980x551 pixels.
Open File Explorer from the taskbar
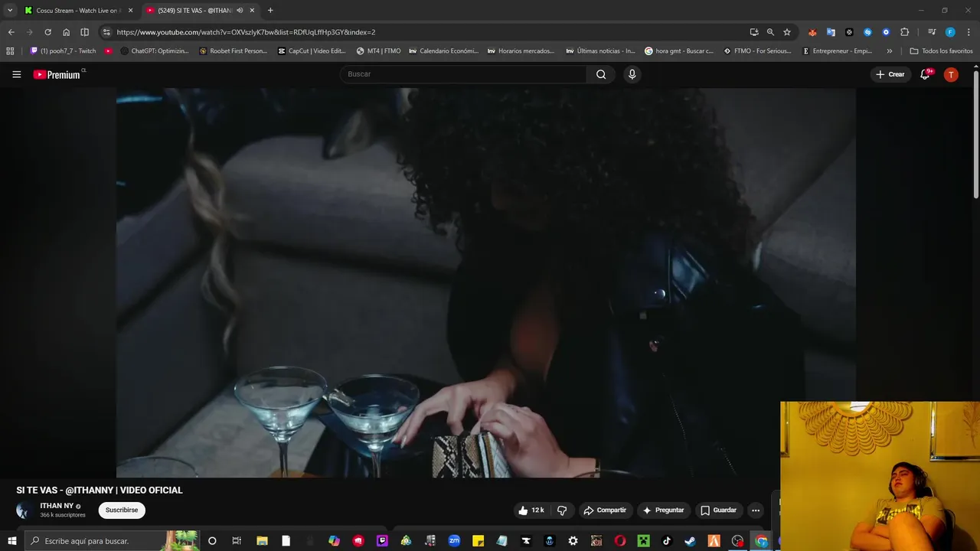(262, 541)
